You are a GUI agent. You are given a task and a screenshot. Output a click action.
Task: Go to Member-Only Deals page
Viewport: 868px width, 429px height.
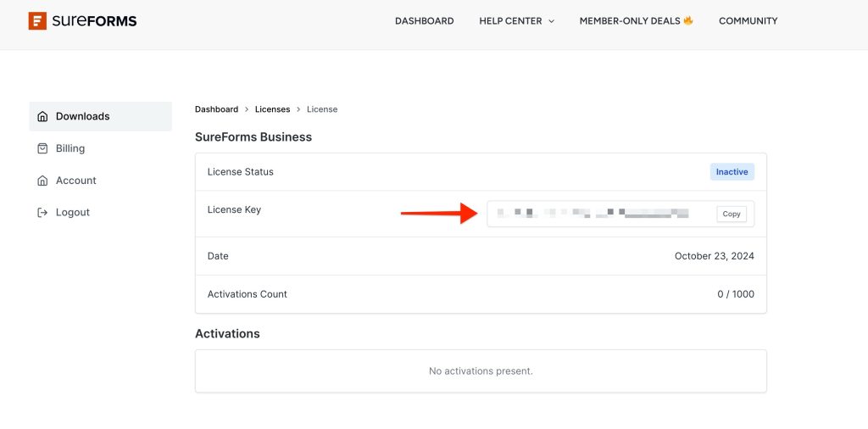[629, 21]
